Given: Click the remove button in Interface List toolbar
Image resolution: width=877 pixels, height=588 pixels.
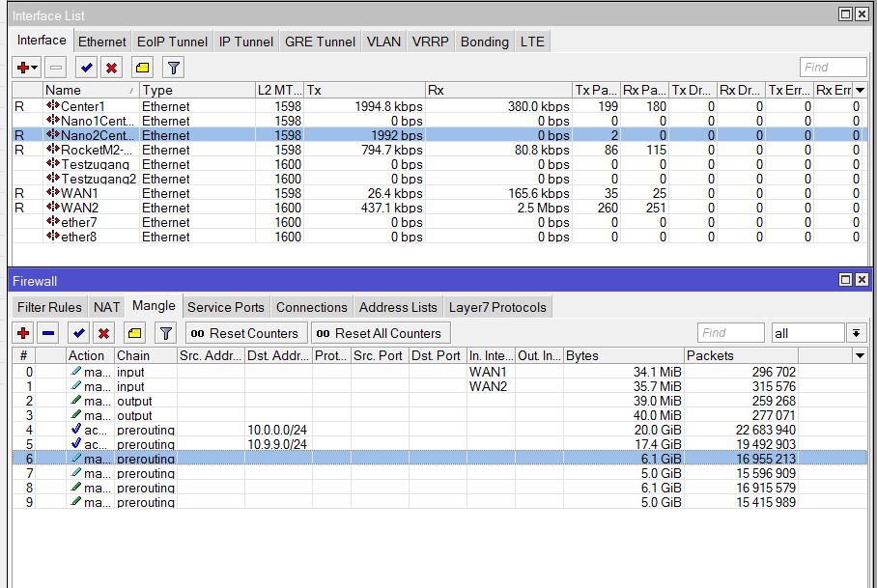Looking at the screenshot, I should click(x=55, y=68).
